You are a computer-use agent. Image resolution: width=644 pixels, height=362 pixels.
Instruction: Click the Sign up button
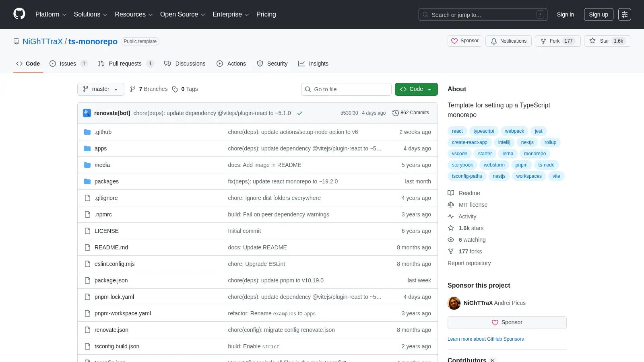(x=599, y=14)
